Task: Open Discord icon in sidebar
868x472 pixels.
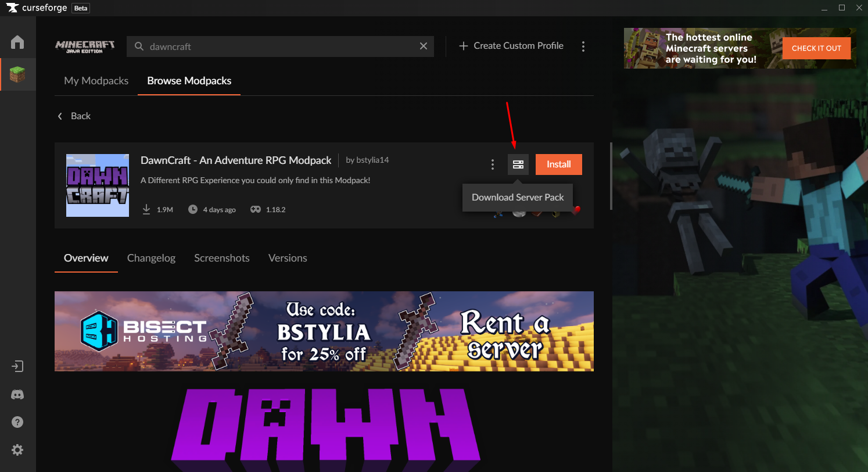Action: (17, 395)
